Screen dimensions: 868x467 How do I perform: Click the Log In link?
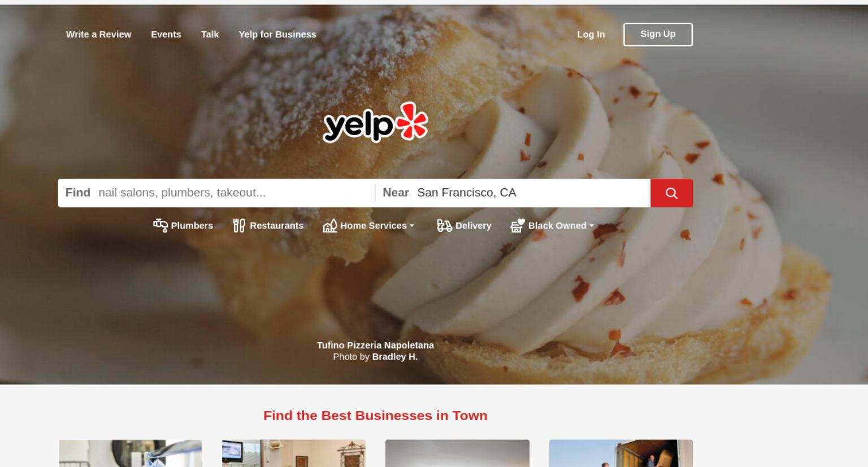pyautogui.click(x=591, y=34)
